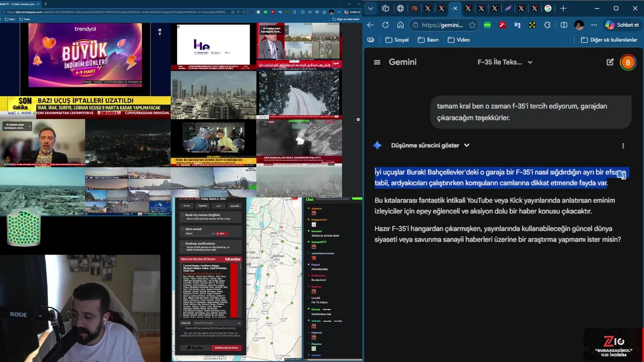The image size is (644, 362).
Task: Click the Chat header label
Action: 309,200
